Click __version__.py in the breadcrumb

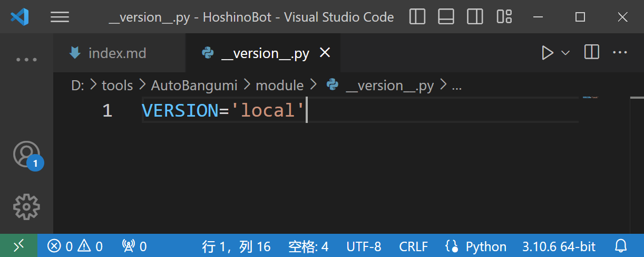(389, 85)
